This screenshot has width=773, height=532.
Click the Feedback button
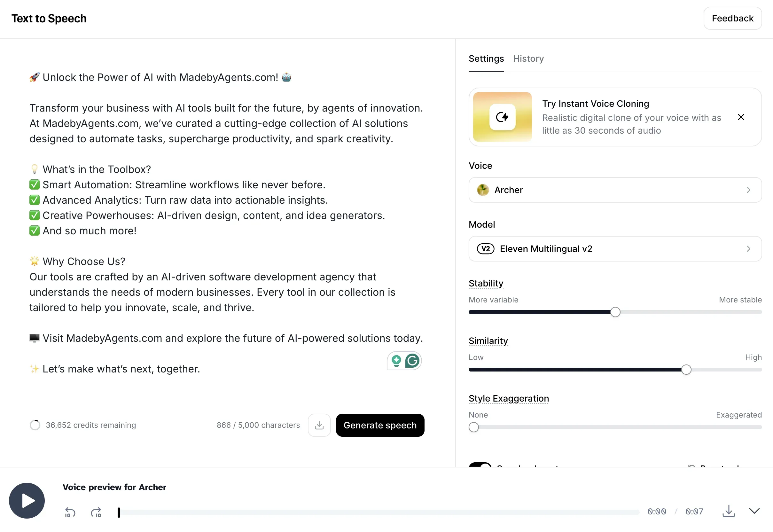click(732, 18)
